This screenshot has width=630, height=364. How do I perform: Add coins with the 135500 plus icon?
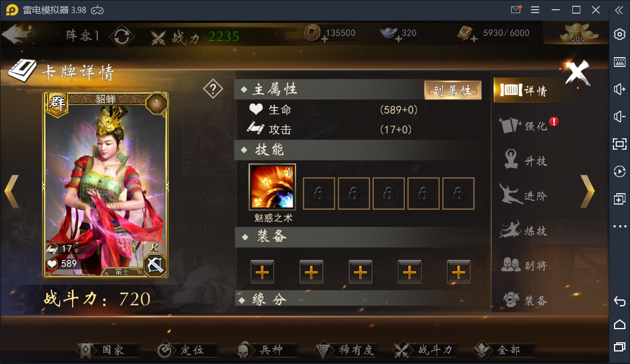point(325,39)
